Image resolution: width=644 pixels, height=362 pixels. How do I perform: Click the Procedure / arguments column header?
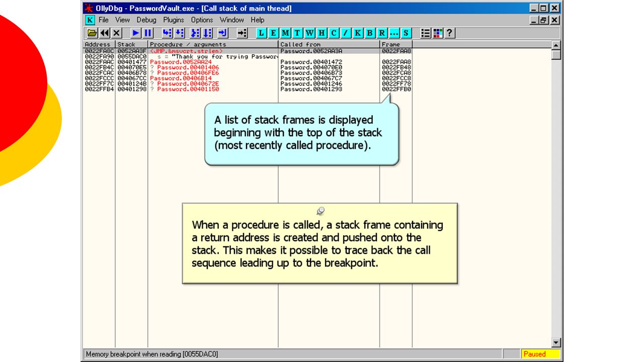pos(213,44)
